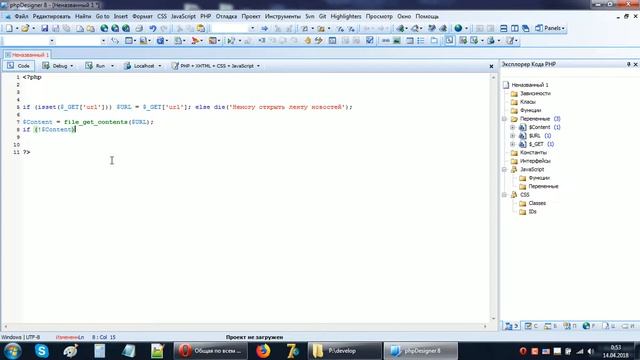This screenshot has width=640, height=360.
Task: Click the Undo arrow toolbar icon
Action: (153, 28)
